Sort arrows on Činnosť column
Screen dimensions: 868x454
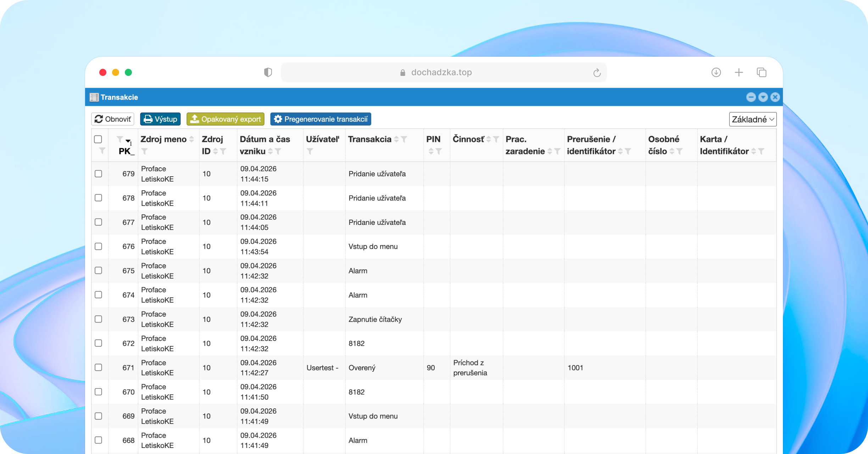pos(489,139)
